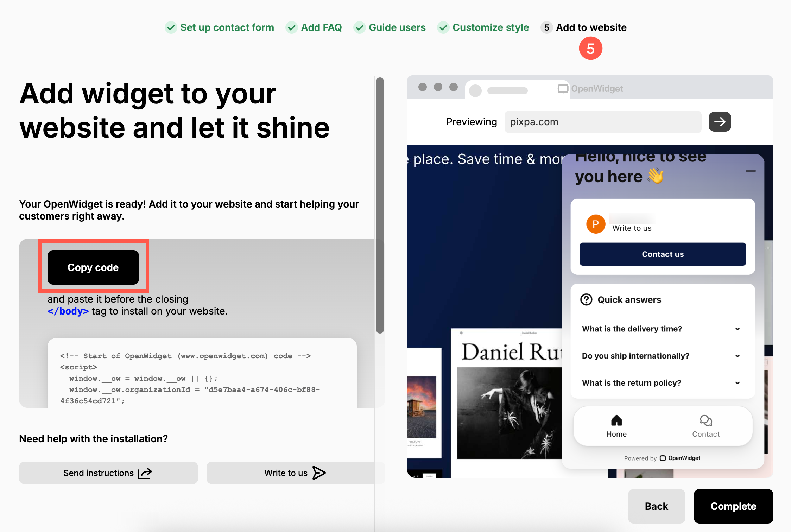Click Quick answers question mark icon

[586, 300]
